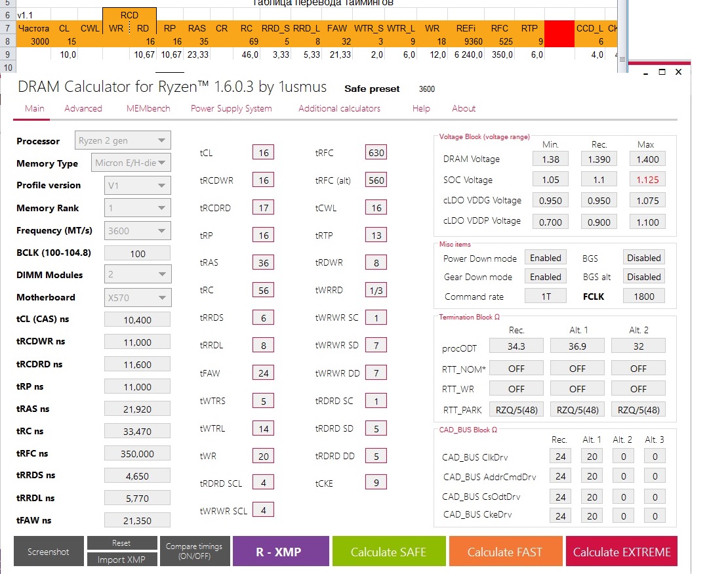The image size is (728, 574).
Task: Maximize the DRAM Calculator window
Action: 662,72
